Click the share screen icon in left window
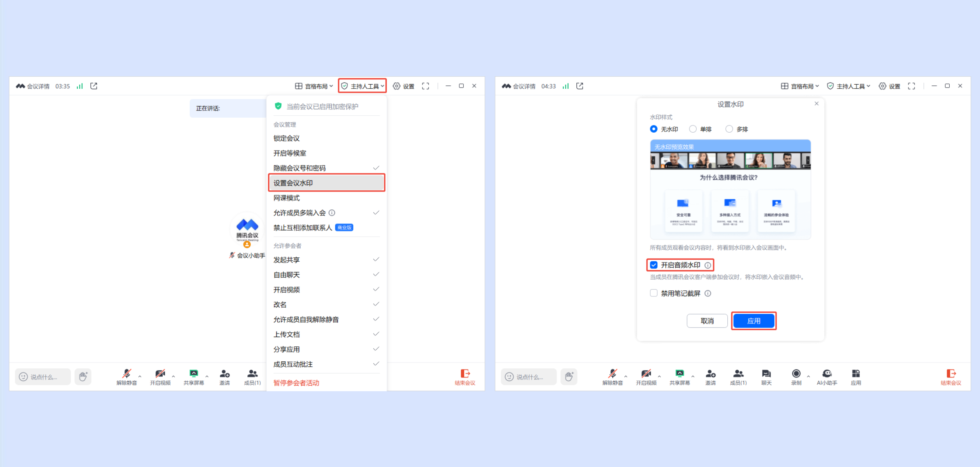 coord(194,373)
